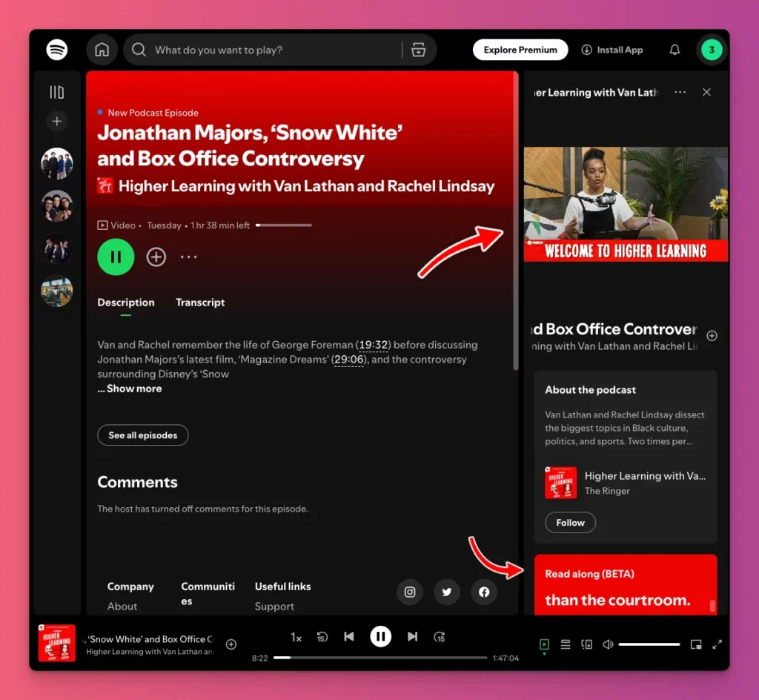Mute the volume

pyautogui.click(x=608, y=644)
